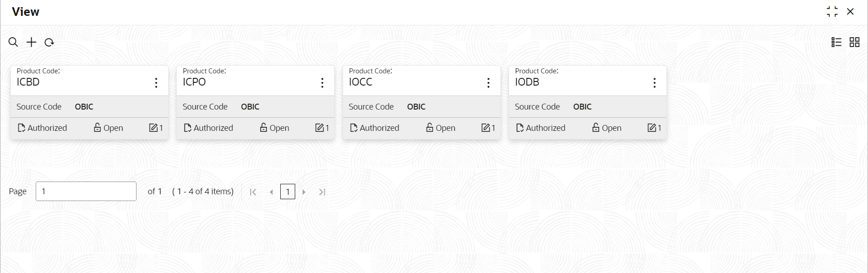Click modification count icon on IOCC card

(x=486, y=128)
